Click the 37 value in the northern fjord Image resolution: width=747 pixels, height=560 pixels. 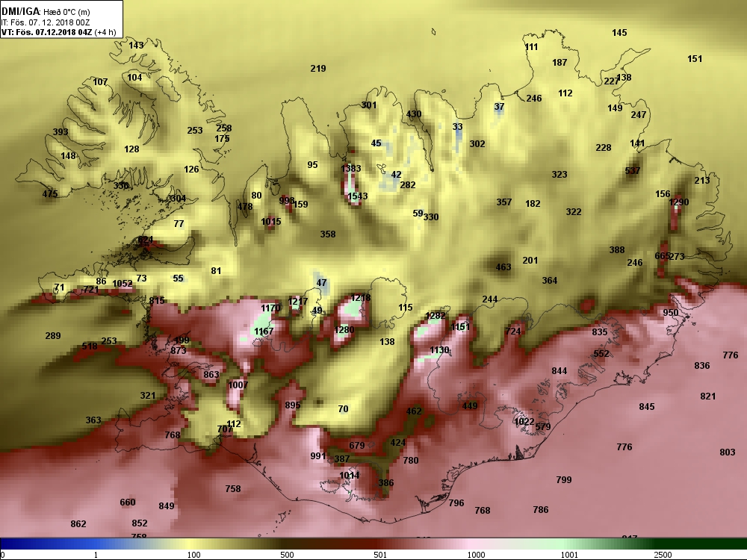(499, 107)
